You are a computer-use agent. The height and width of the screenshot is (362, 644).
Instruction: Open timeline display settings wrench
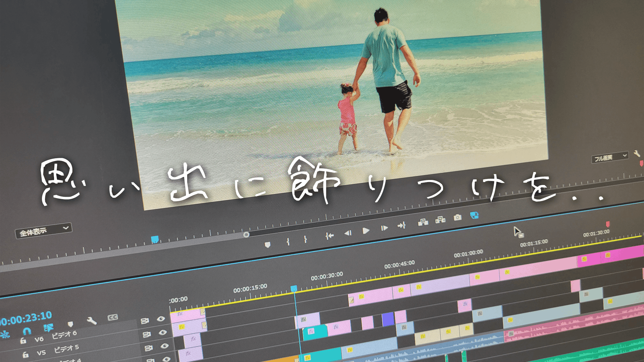[x=91, y=321]
